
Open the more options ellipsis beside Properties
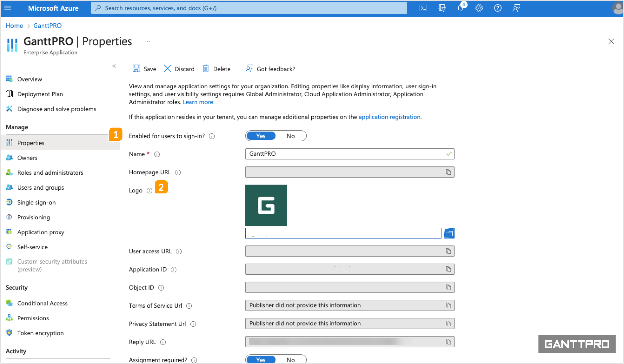(x=147, y=41)
